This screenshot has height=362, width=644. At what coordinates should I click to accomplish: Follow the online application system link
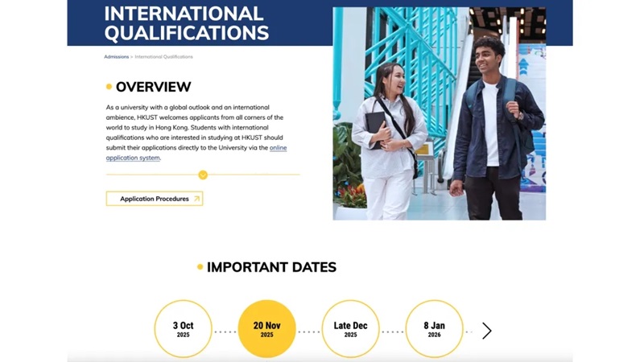pyautogui.click(x=278, y=148)
